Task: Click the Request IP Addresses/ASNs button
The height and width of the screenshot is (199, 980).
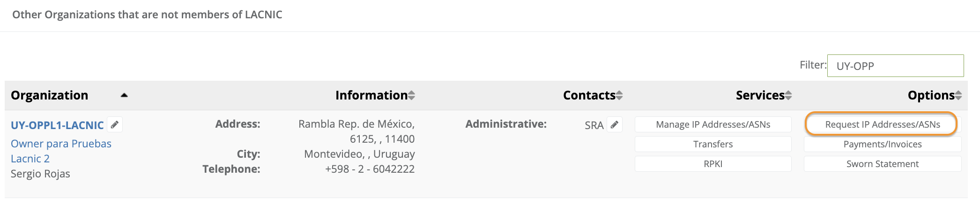Action: coord(882,124)
